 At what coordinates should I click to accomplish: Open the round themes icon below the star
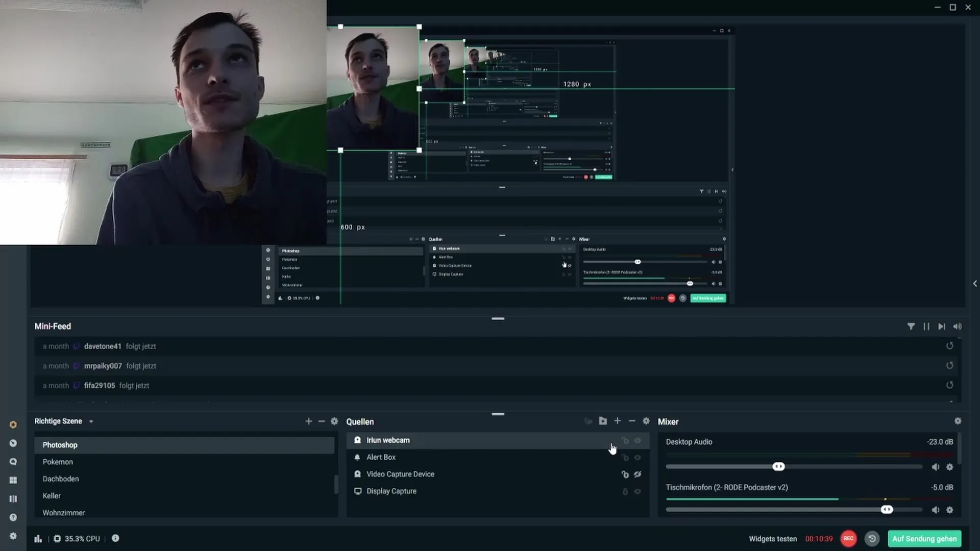click(x=13, y=443)
